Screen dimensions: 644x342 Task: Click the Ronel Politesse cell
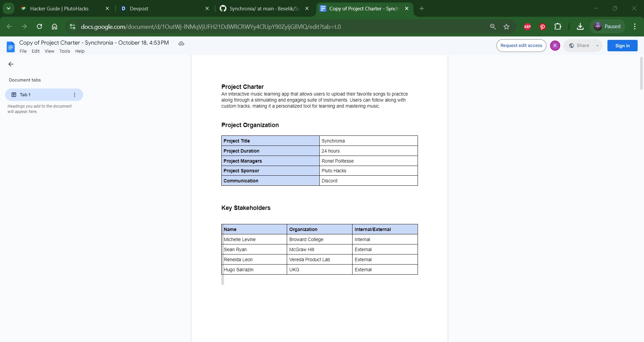click(368, 161)
